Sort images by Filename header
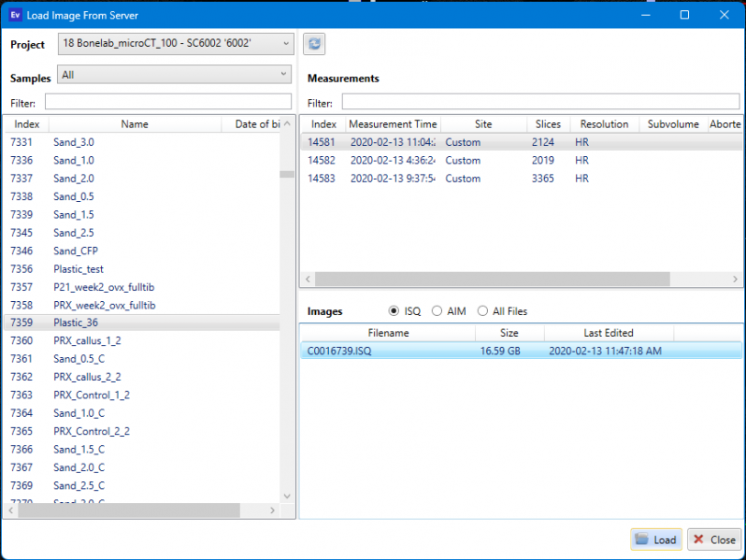The height and width of the screenshot is (560, 746). coord(388,333)
